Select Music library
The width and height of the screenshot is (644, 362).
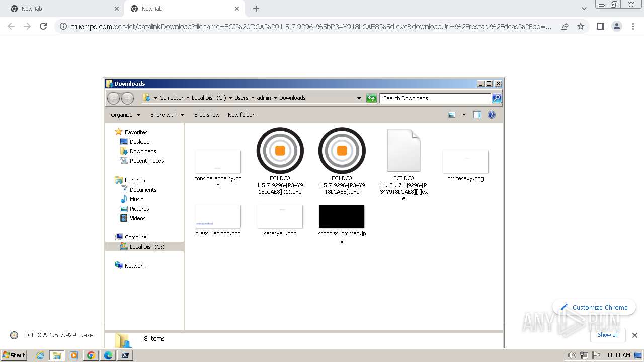coord(132,199)
